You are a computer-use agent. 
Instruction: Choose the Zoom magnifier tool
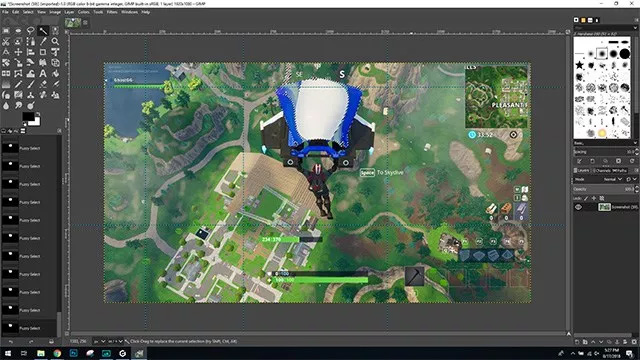tap(55, 41)
